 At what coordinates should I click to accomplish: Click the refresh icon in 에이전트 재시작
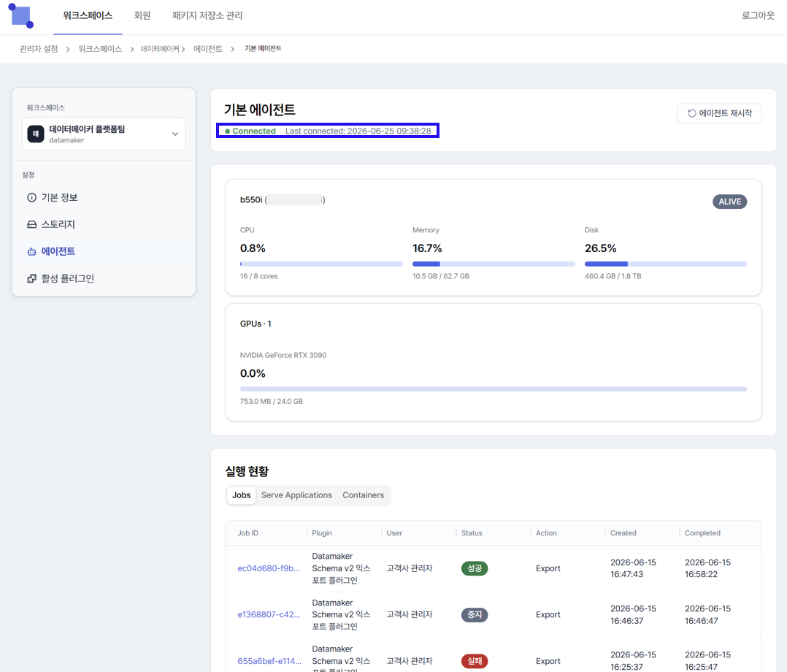click(691, 113)
